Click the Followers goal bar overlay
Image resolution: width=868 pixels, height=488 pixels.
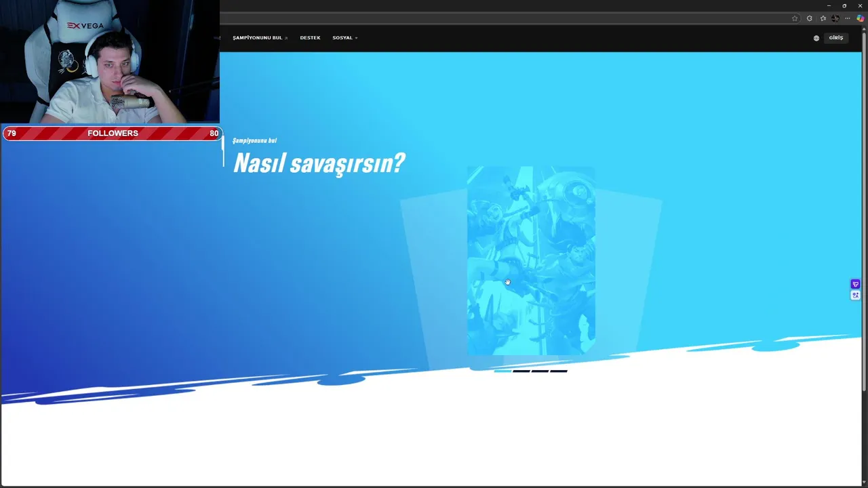(x=113, y=133)
